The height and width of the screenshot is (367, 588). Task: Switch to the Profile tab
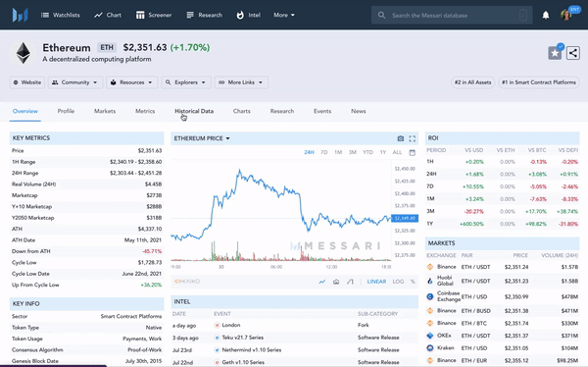66,111
